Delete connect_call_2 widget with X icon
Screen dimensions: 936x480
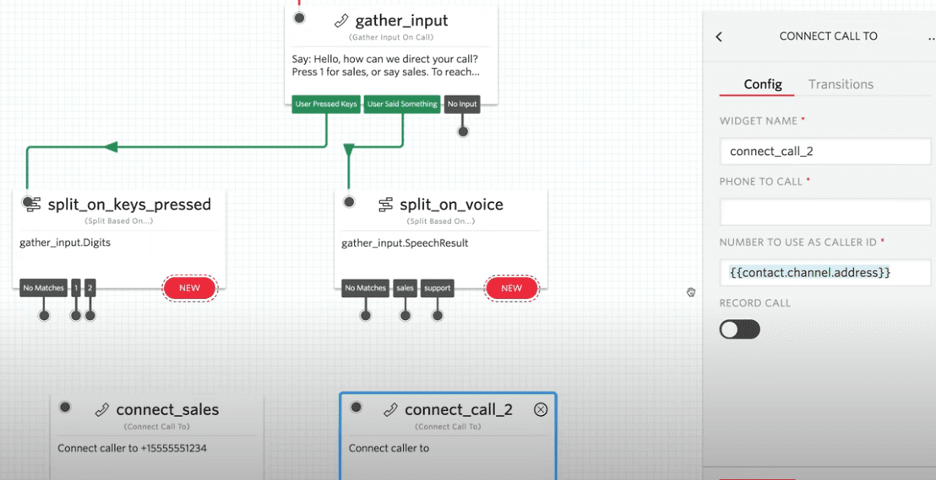541,409
